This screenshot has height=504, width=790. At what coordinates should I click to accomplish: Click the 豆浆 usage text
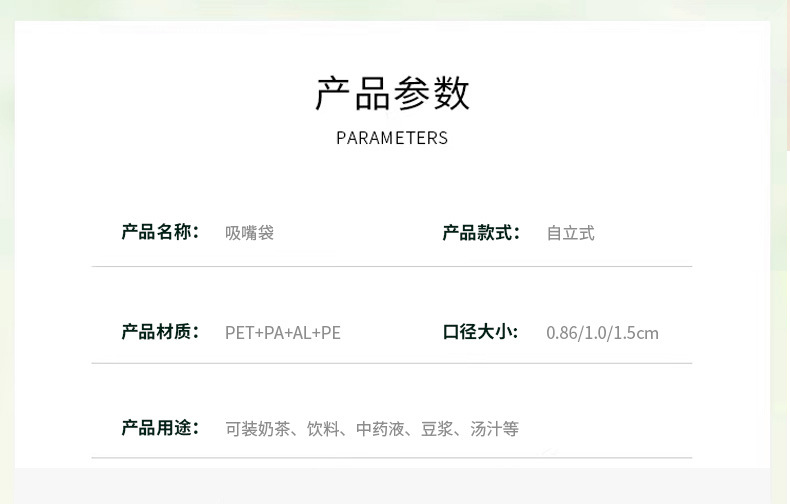[437, 429]
